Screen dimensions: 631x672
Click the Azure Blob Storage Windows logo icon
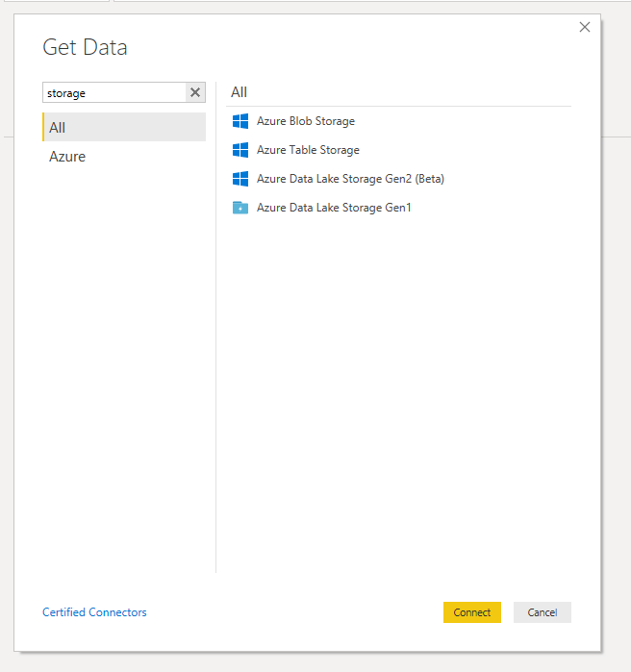point(240,121)
